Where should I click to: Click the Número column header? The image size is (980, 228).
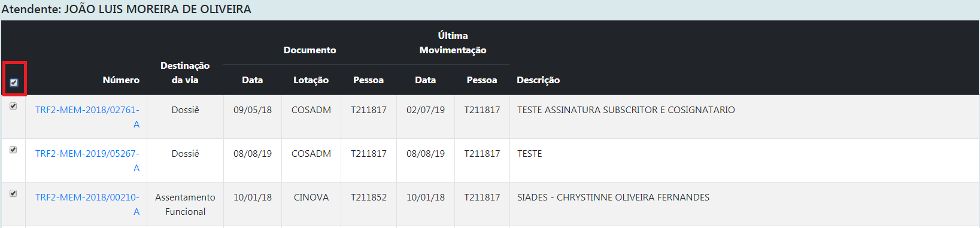121,80
